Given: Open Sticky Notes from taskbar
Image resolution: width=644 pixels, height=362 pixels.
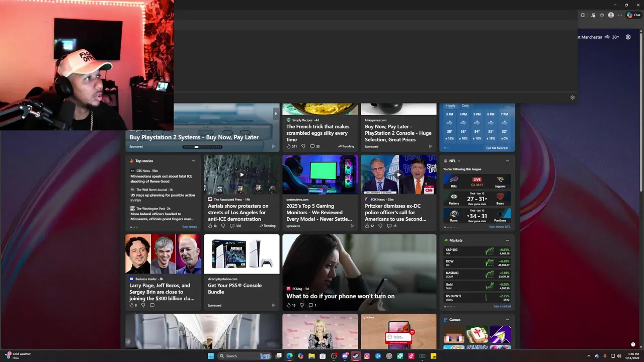Looking at the screenshot, I should point(433,356).
